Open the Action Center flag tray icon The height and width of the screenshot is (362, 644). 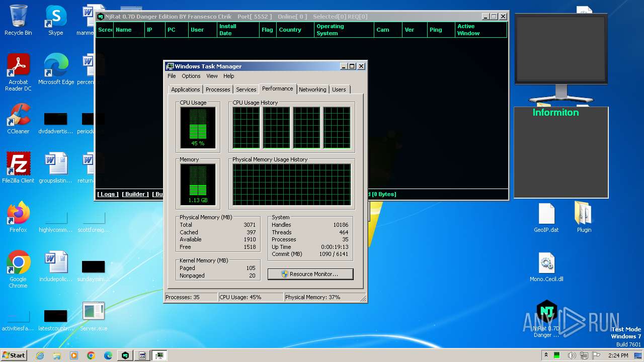596,355
